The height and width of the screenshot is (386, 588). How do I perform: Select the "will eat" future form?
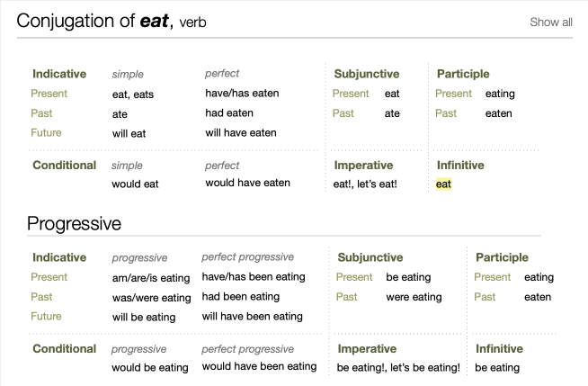(129, 134)
